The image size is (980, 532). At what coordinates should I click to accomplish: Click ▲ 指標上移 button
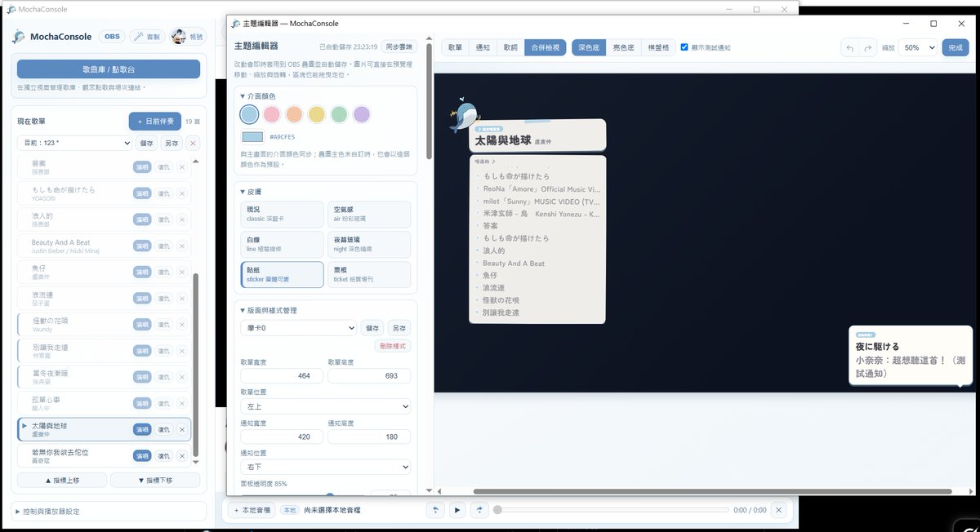pos(62,480)
